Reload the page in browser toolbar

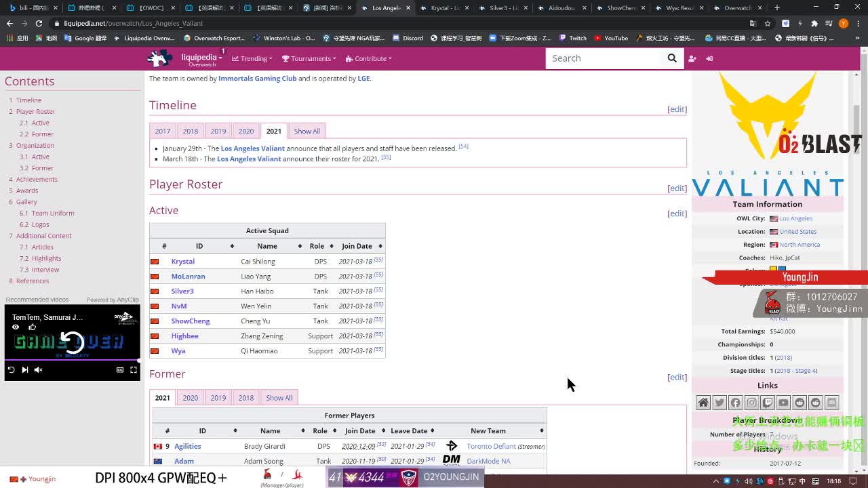point(39,23)
